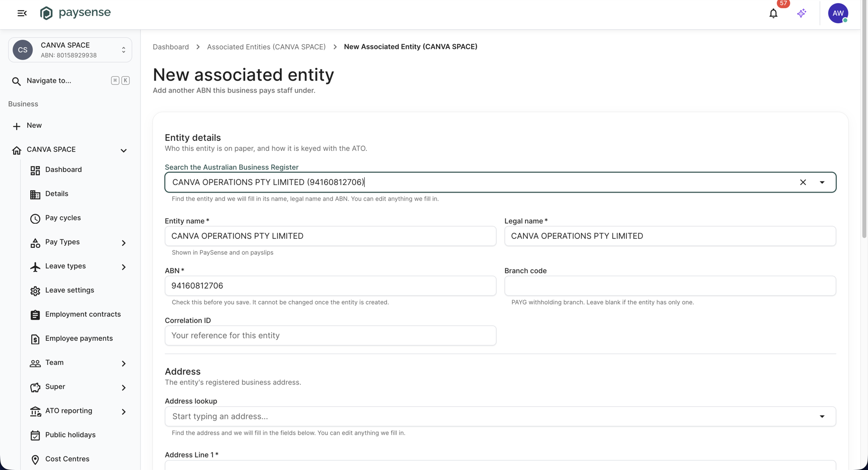Click the Address Line 1 field
Viewport: 868px width, 470px height.
(500, 465)
